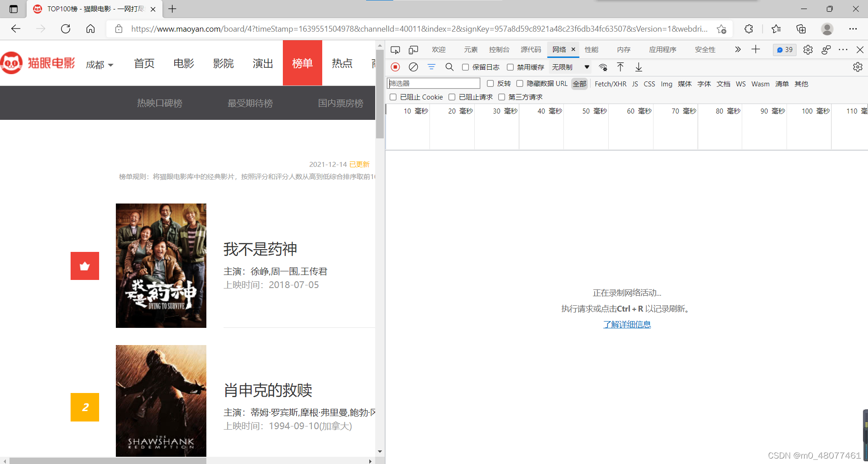Open favorites list icon
The height and width of the screenshot is (464, 868).
tap(776, 29)
